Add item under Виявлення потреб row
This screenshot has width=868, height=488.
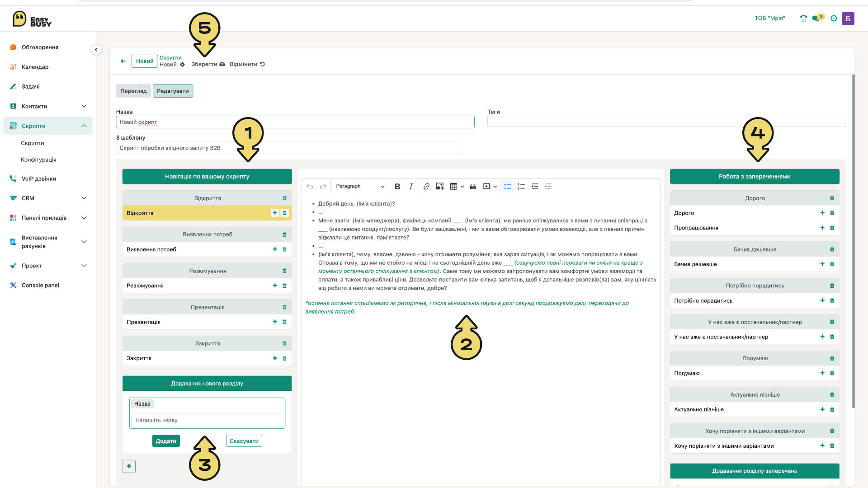(x=275, y=249)
